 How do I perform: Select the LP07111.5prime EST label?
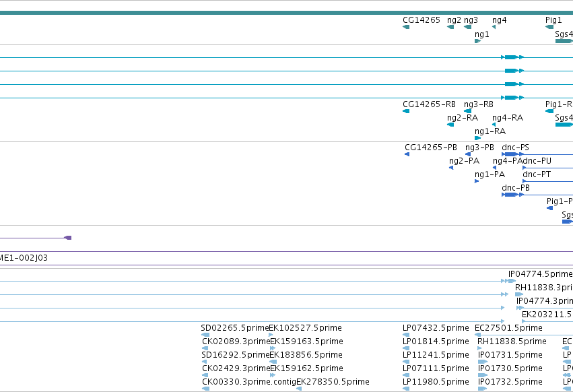click(436, 368)
